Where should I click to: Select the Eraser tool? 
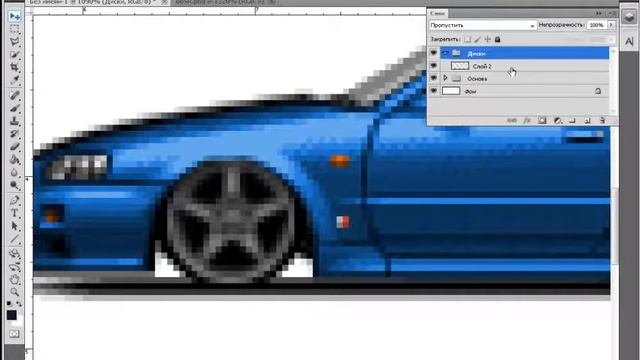coord(14,146)
